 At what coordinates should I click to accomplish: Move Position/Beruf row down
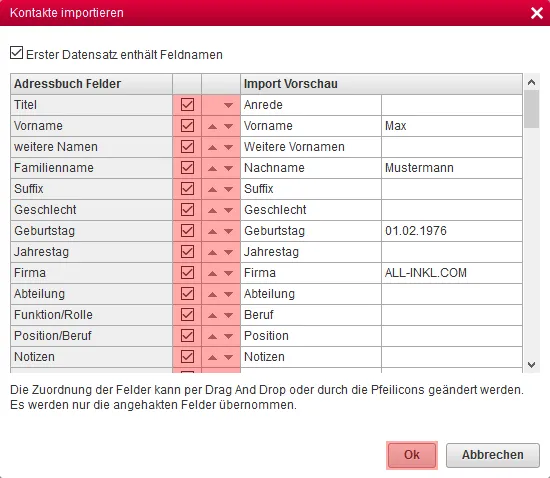coord(228,336)
